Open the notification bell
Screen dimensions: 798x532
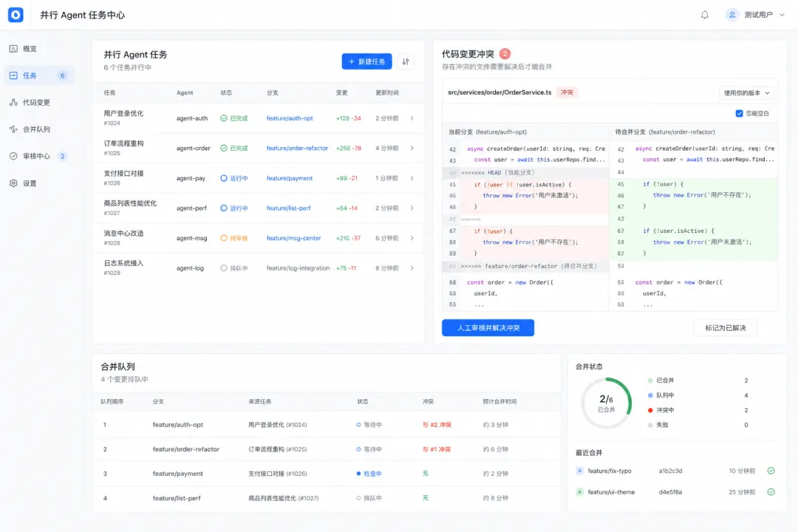point(704,15)
